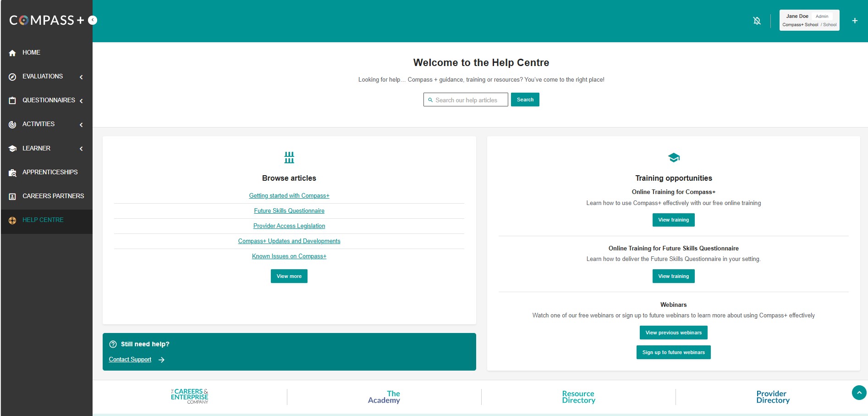Expand the Evaluations menu chevron
Viewport: 868px width, 416px height.
[81, 77]
